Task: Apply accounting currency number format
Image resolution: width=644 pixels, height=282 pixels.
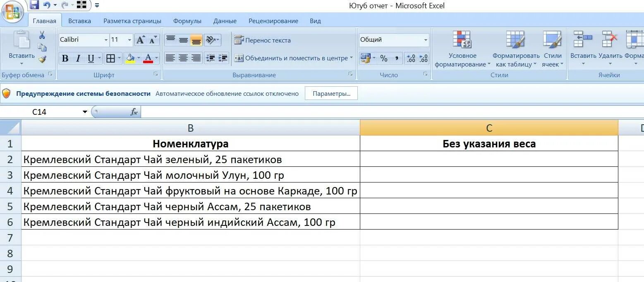Action: 365,58
